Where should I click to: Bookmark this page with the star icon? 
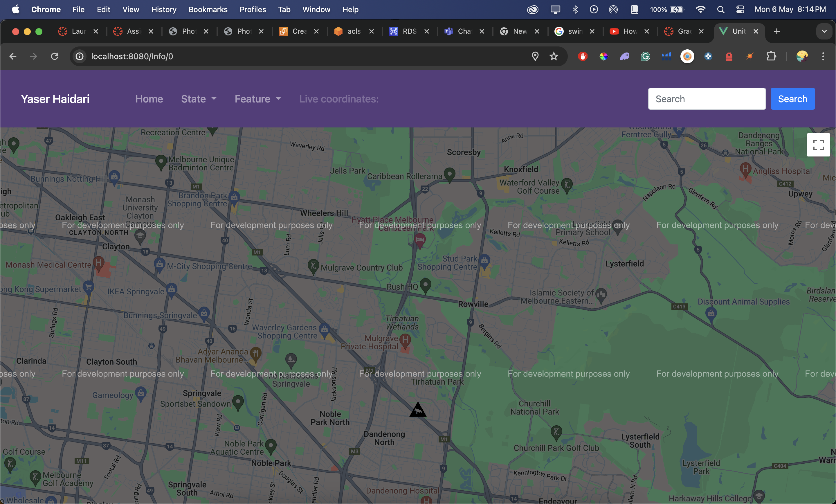(554, 56)
